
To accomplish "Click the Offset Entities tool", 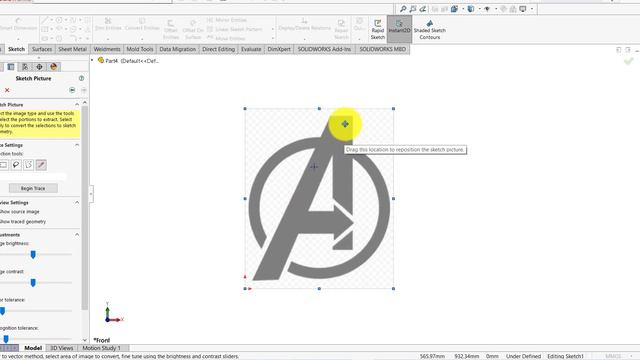I will click(x=171, y=29).
